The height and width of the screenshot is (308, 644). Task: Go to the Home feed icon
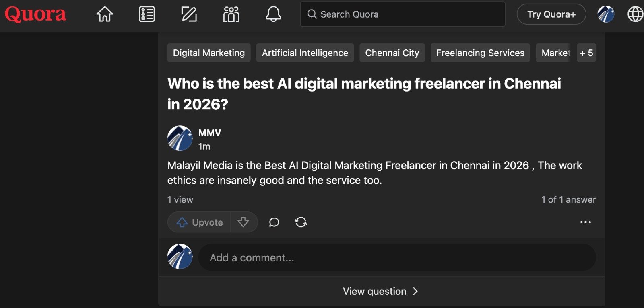tap(105, 14)
